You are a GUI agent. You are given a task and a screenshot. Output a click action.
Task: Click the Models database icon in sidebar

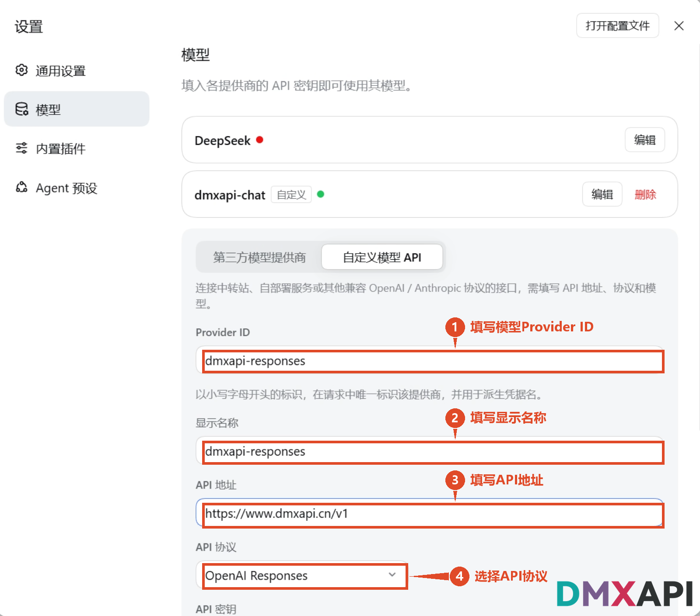(21, 109)
